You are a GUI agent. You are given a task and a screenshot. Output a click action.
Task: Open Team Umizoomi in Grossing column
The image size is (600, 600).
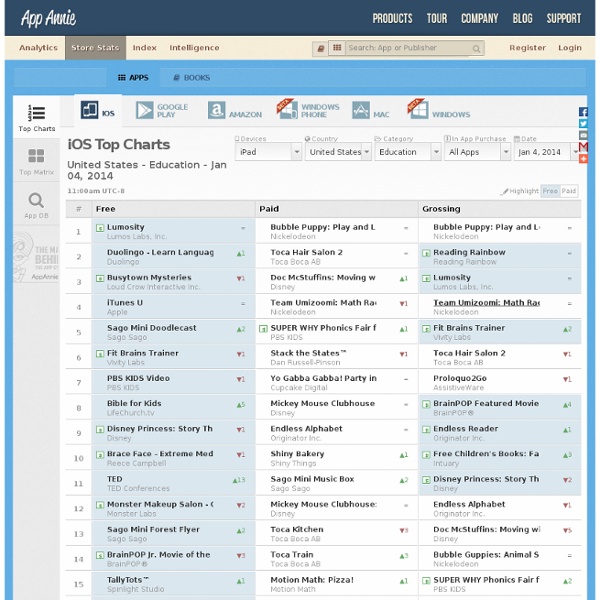(486, 303)
